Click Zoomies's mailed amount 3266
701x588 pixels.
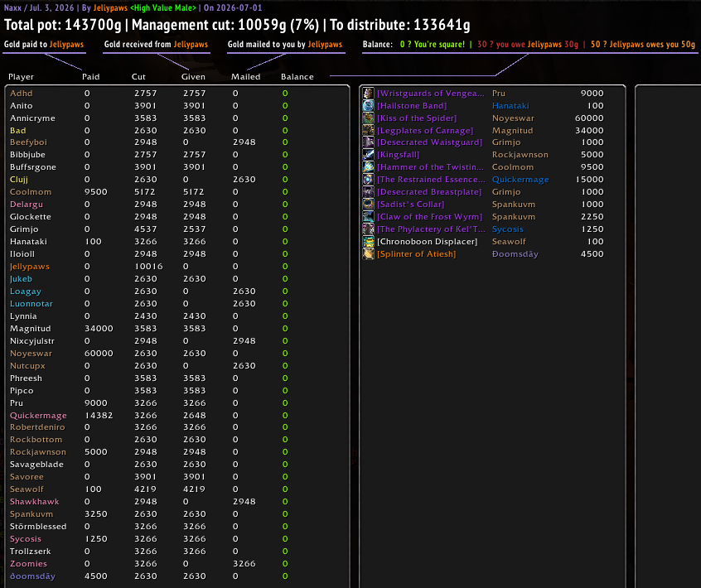pyautogui.click(x=244, y=564)
